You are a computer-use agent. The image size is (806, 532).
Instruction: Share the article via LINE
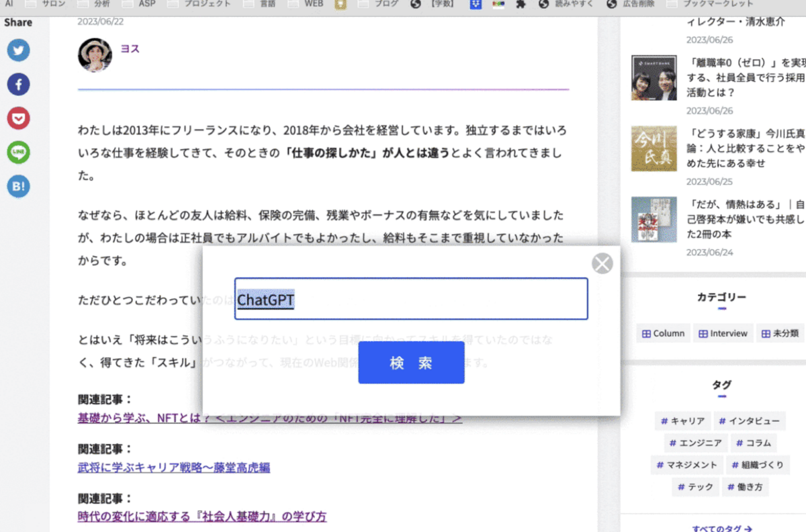(19, 153)
